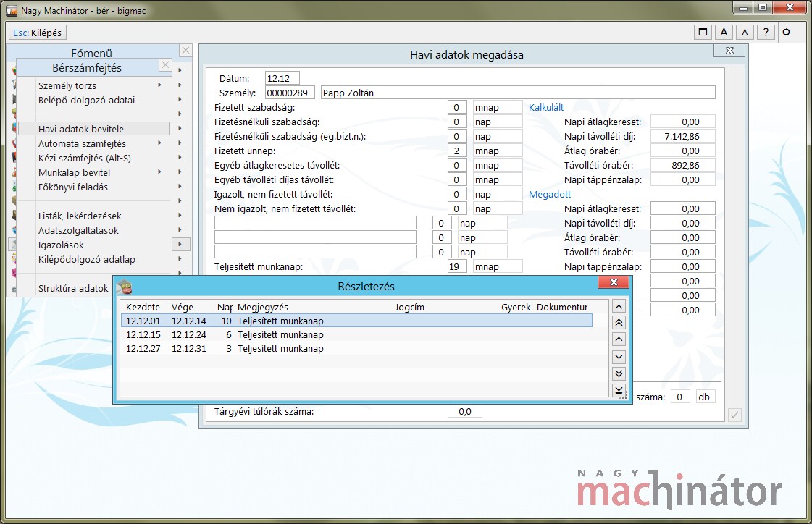
Task: Click the first empty absence description field
Action: [315, 223]
